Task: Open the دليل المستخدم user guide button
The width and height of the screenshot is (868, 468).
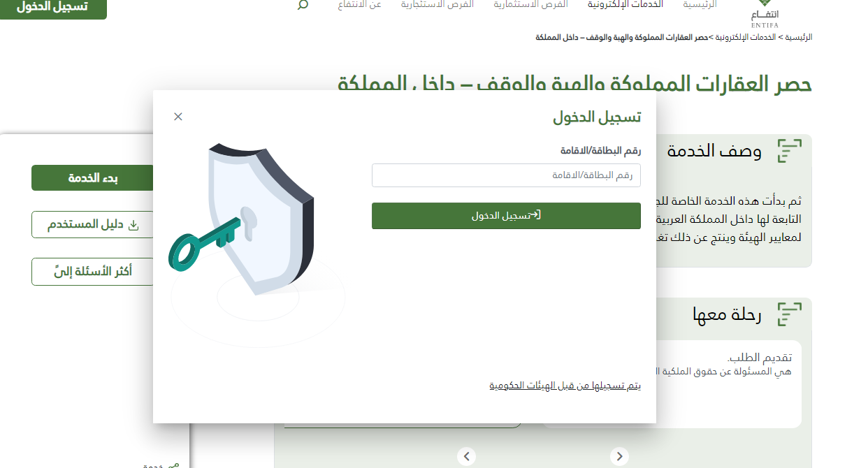Action: click(x=92, y=225)
